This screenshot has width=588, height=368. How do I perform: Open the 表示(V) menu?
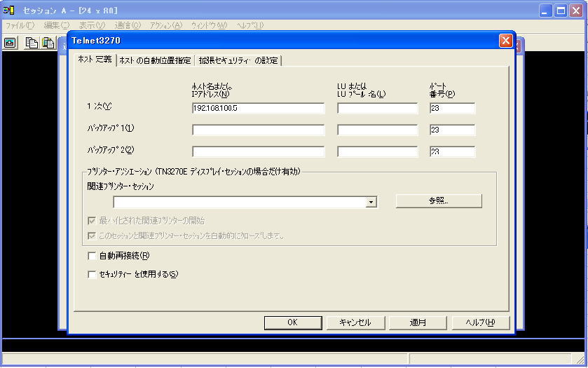(x=92, y=25)
